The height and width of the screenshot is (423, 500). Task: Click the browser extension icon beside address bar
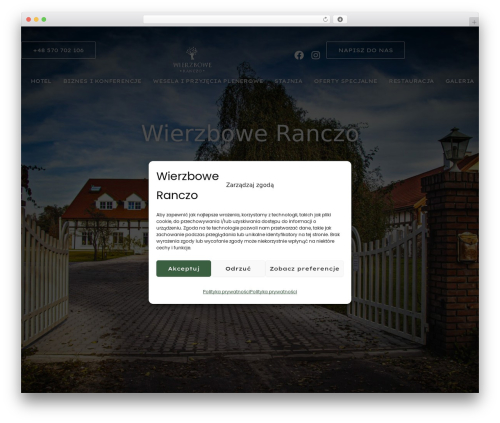point(340,19)
